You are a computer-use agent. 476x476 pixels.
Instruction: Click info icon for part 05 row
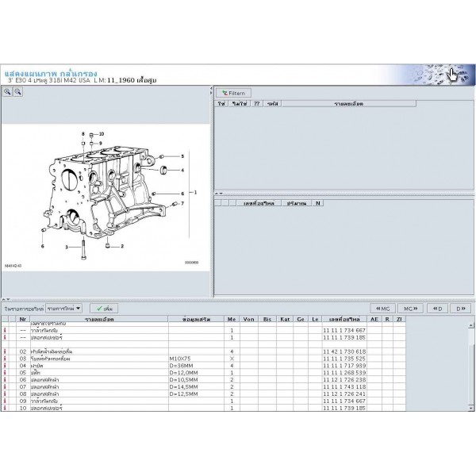(6, 372)
